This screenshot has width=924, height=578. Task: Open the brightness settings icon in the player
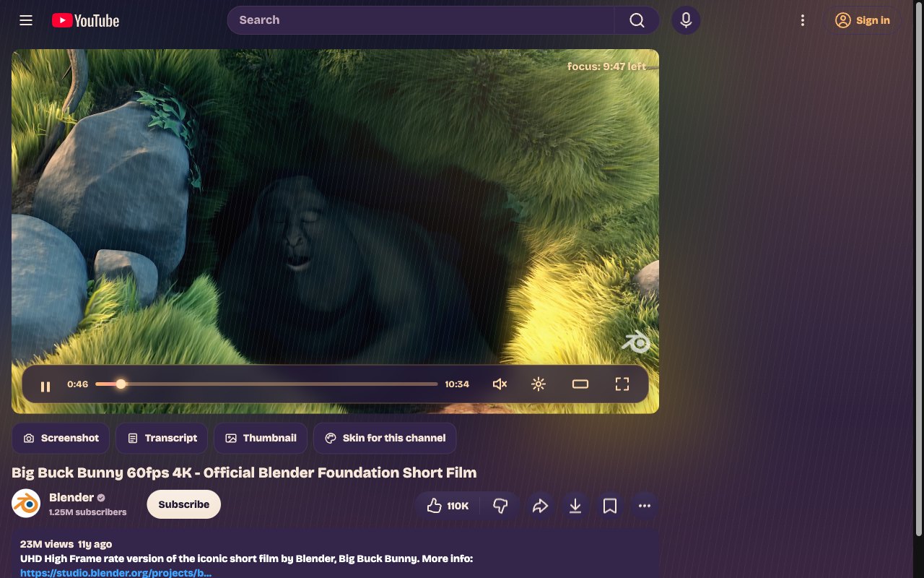(x=539, y=384)
